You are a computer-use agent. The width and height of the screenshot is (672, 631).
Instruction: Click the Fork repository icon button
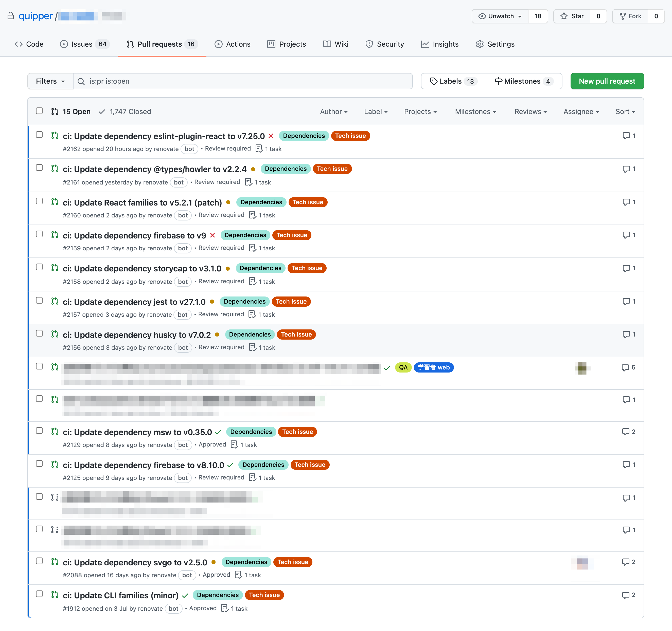(630, 16)
